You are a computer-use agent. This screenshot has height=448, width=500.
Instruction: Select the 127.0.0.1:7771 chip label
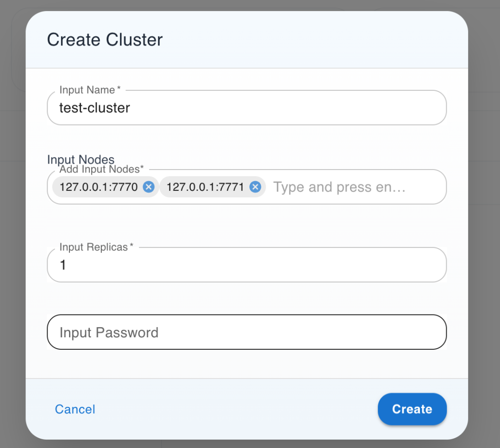[206, 187]
